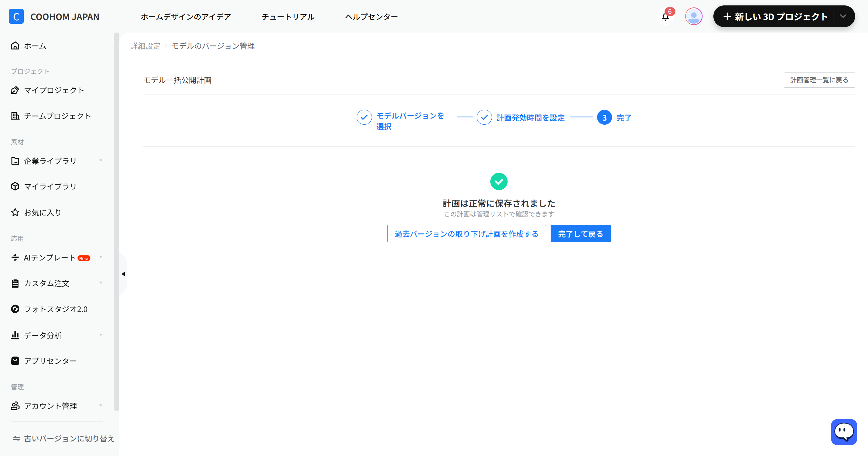Open フォトスタジオ2.0 in the sidebar

[56, 309]
